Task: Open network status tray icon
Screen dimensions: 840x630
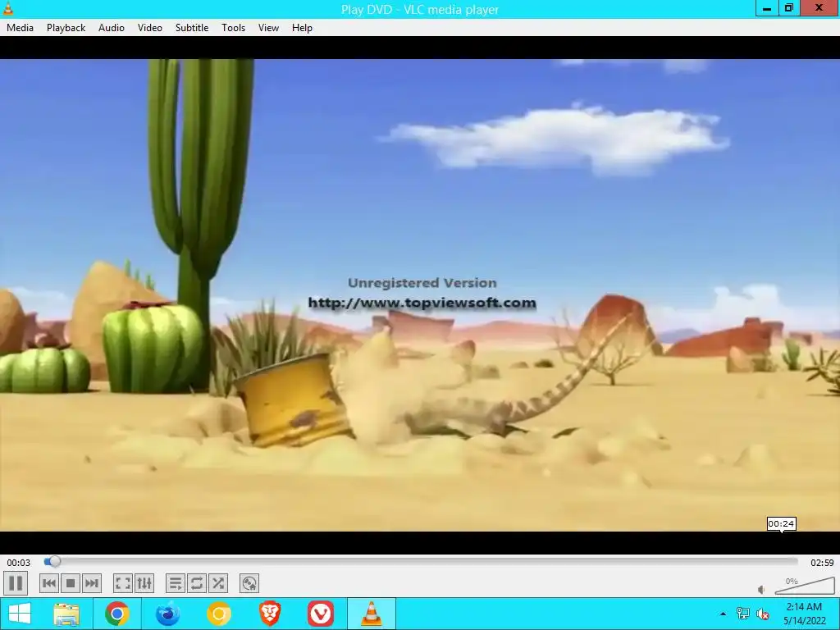Action: [x=743, y=614]
